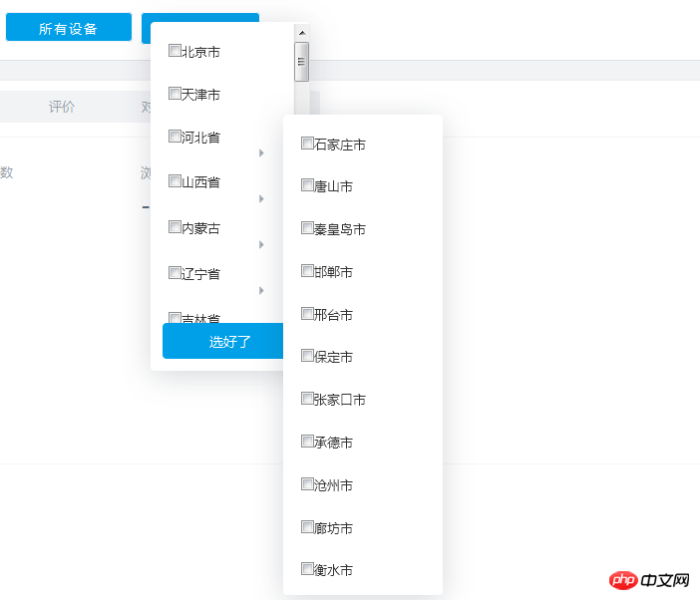Expand the 河北省 submenu arrow

(261, 153)
